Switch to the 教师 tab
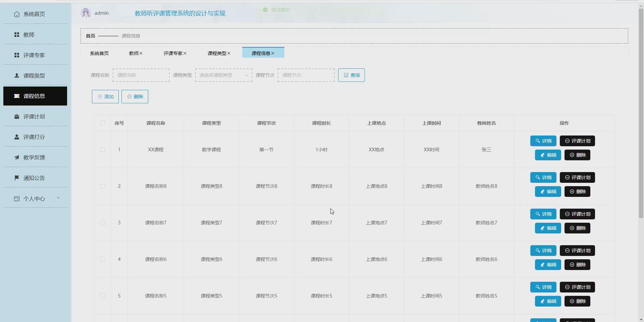 133,53
